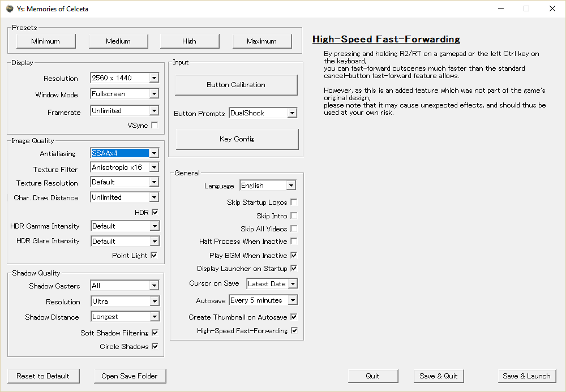Image resolution: width=566 pixels, height=392 pixels.
Task: Toggle Soft Shadow Filtering checkbox
Action: pyautogui.click(x=155, y=333)
